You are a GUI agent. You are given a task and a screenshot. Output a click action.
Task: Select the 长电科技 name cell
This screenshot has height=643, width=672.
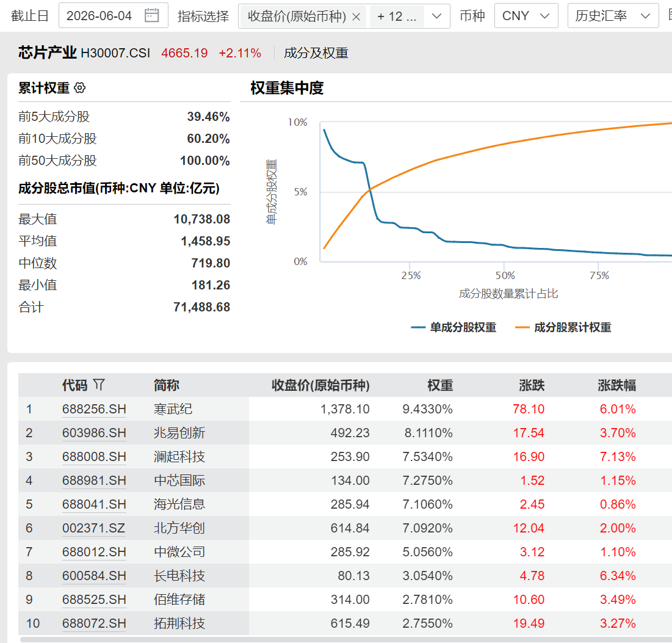click(x=179, y=575)
